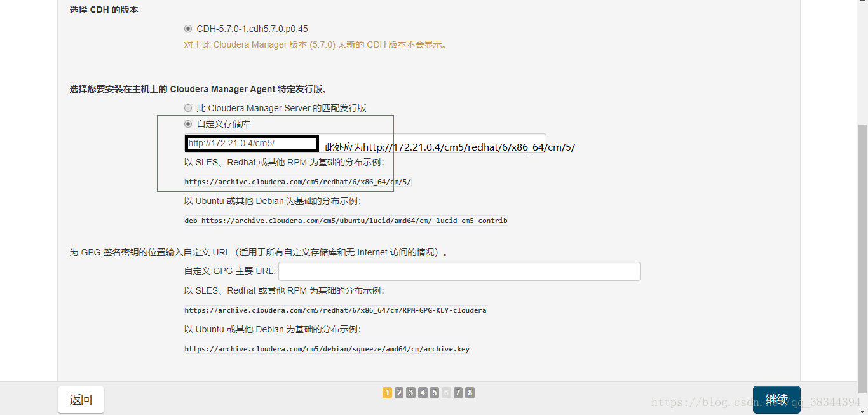Go to wizard step 2
The width and height of the screenshot is (868, 415).
point(399,393)
